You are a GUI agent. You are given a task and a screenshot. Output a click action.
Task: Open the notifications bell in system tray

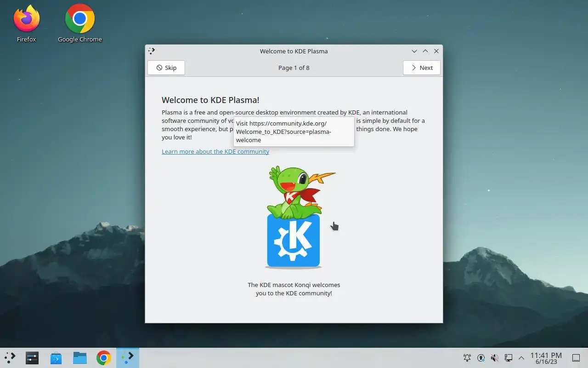pos(467,358)
